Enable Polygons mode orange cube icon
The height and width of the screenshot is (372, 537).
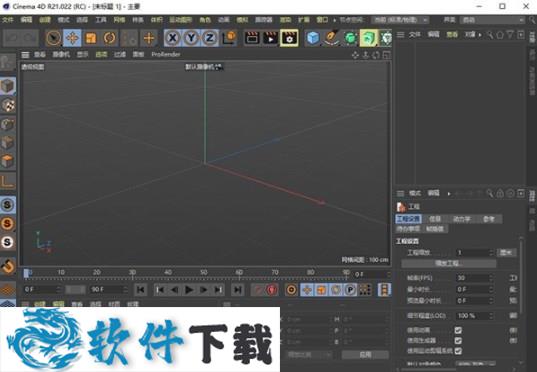click(8, 161)
